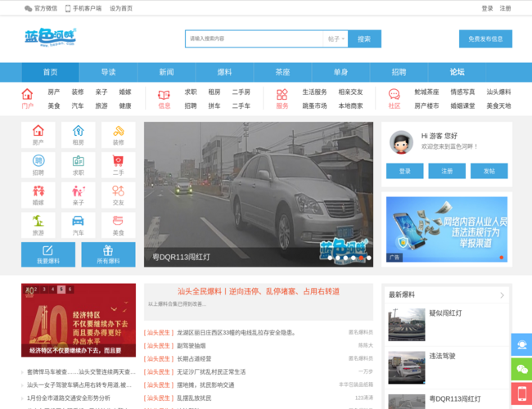The image size is (532, 409).
Task: Switch to the 爆料 navigation tab
Action: click(x=224, y=72)
